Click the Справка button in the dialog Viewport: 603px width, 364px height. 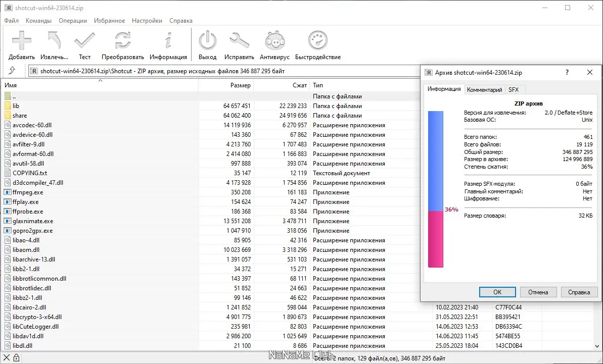[579, 292]
